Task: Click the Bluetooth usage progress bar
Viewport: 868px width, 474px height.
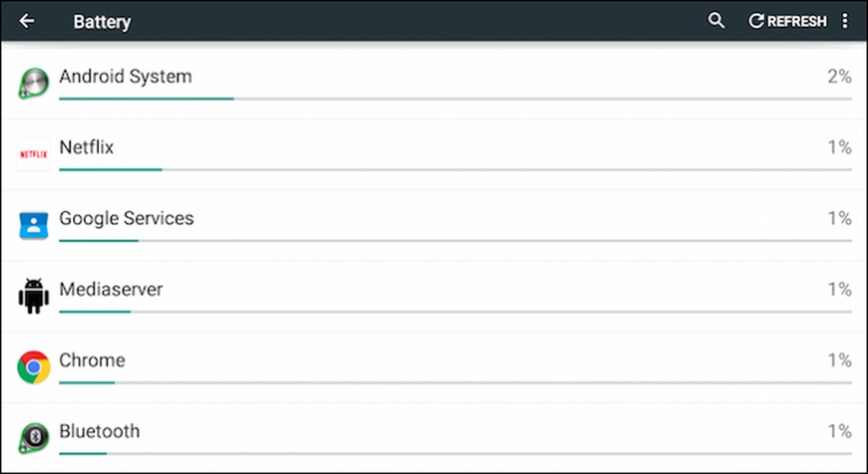Action: (455, 453)
